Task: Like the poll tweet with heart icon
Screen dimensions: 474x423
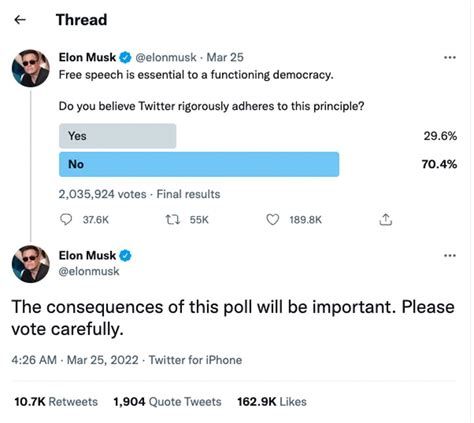Action: coord(272,220)
